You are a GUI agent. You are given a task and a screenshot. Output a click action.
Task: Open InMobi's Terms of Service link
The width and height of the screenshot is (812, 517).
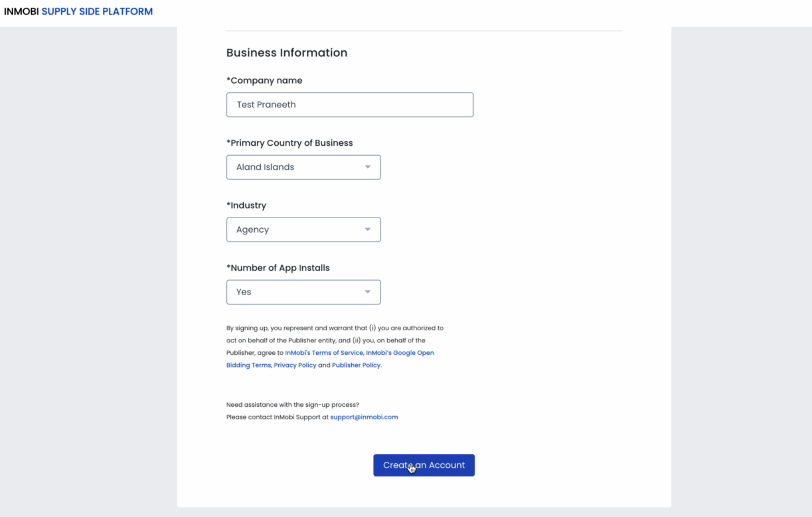(x=324, y=353)
